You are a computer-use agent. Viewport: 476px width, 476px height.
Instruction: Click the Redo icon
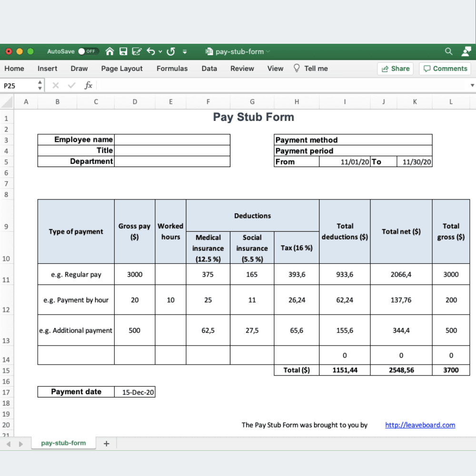(171, 51)
